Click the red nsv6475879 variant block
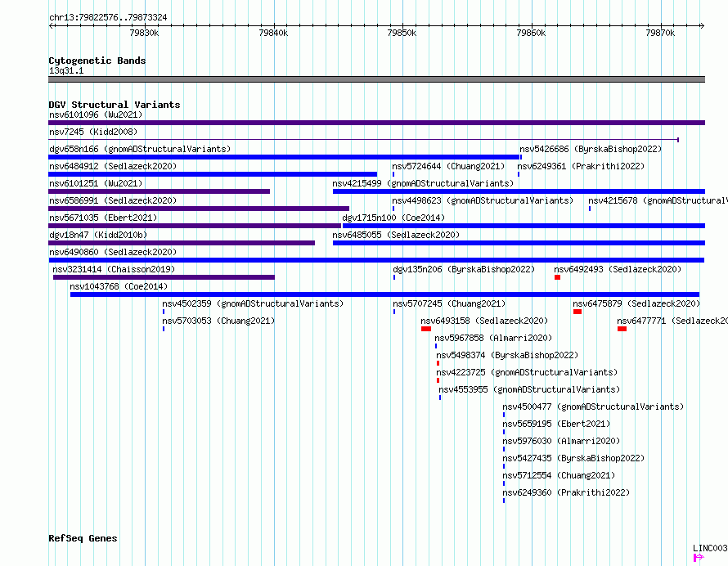 (577, 312)
